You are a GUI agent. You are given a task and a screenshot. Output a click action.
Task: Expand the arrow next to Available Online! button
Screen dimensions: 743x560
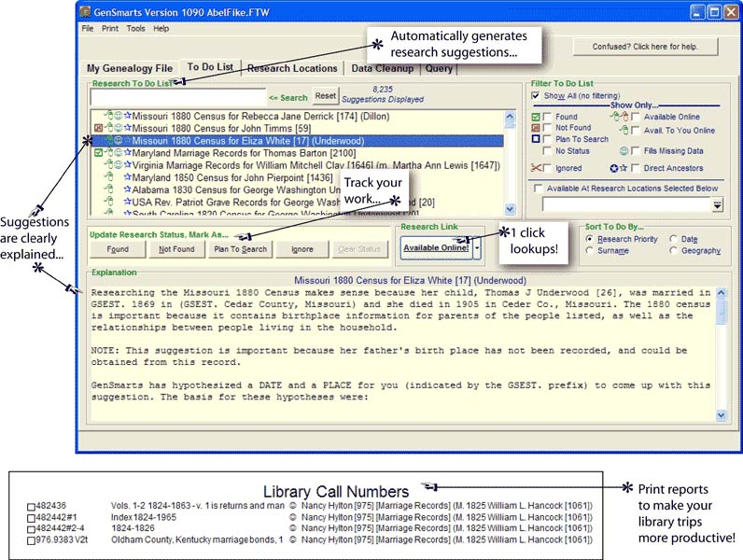(x=478, y=247)
